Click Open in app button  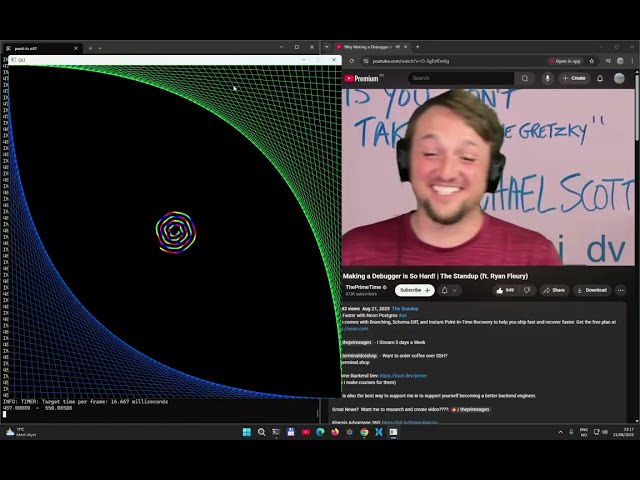click(x=565, y=61)
